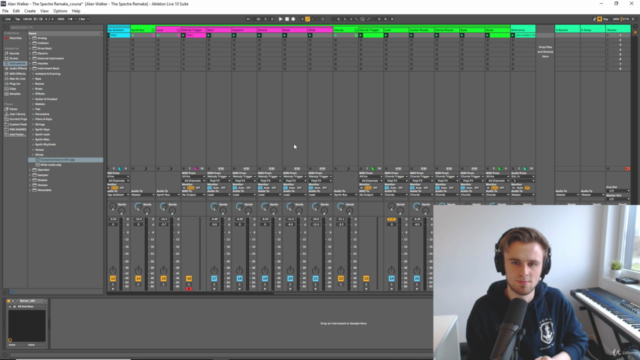This screenshot has width=640, height=360.
Task: Toggle the MIDI map mode switch
Action: pos(616,19)
